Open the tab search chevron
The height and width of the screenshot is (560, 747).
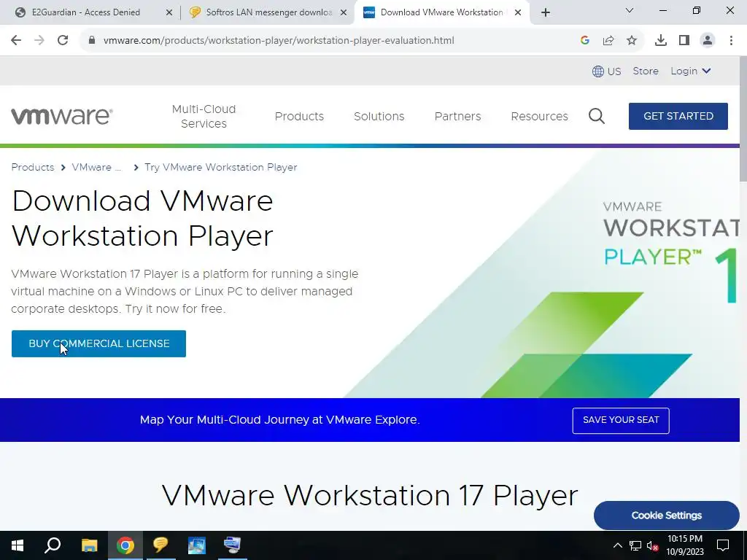(x=630, y=10)
